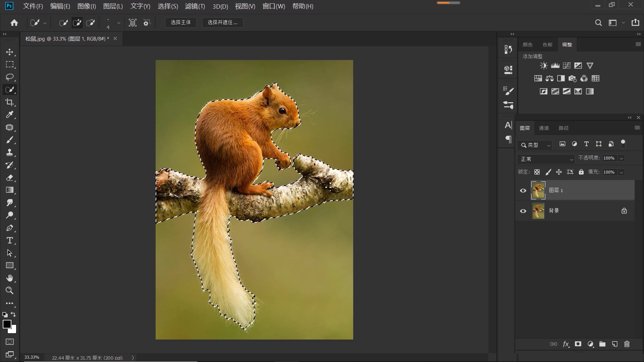
Task: Select the Horizontal Type tool
Action: [x=9, y=240]
